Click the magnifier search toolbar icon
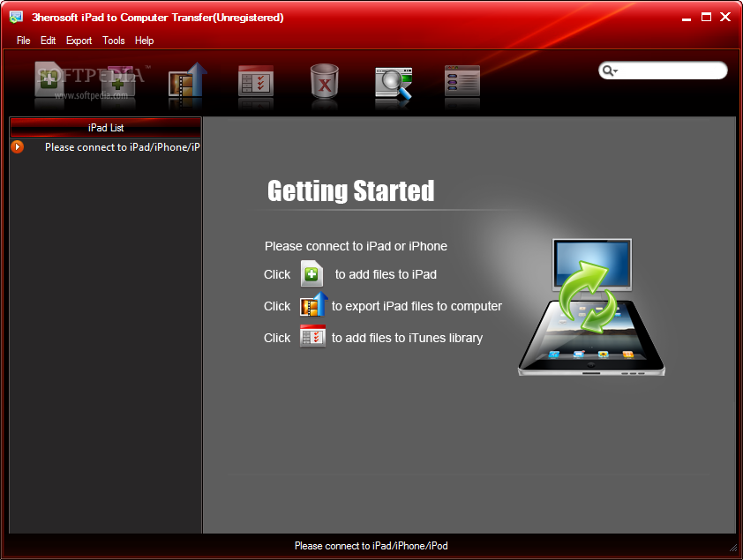Image resolution: width=743 pixels, height=560 pixels. pyautogui.click(x=393, y=81)
